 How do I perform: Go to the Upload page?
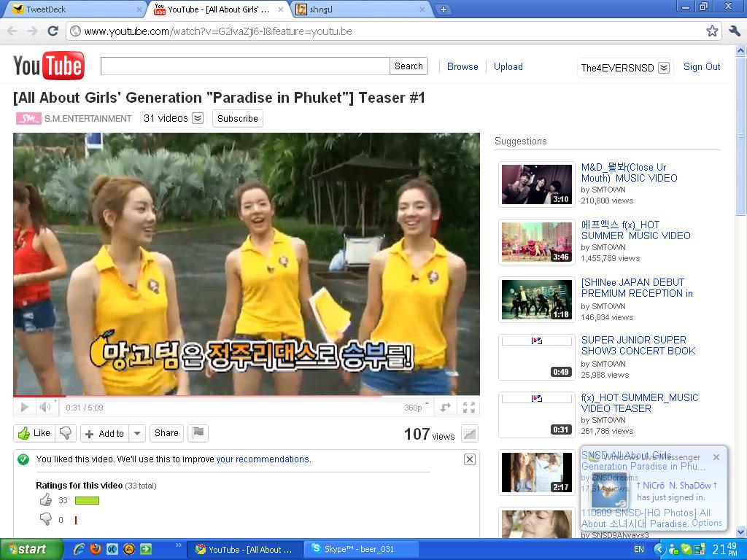[x=508, y=66]
